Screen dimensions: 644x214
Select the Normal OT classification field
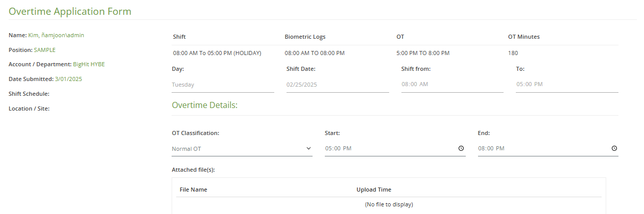[x=242, y=148]
